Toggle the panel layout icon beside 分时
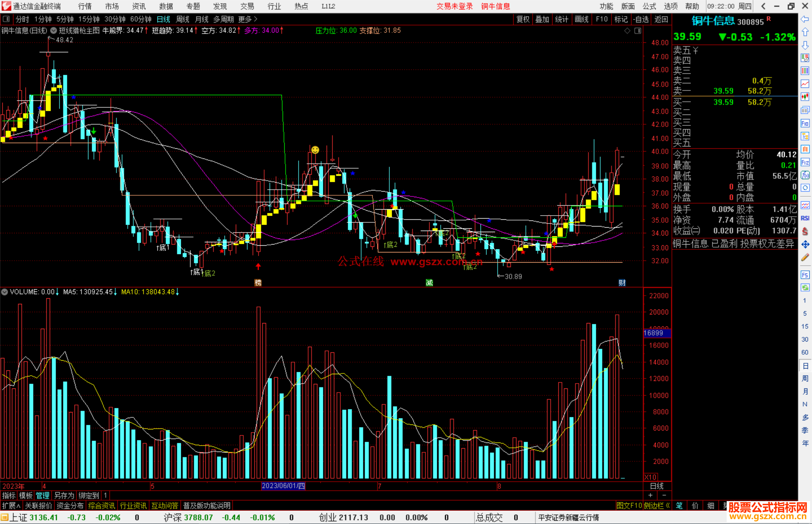Image resolution: width=812 pixels, height=524 pixels. tap(6, 19)
